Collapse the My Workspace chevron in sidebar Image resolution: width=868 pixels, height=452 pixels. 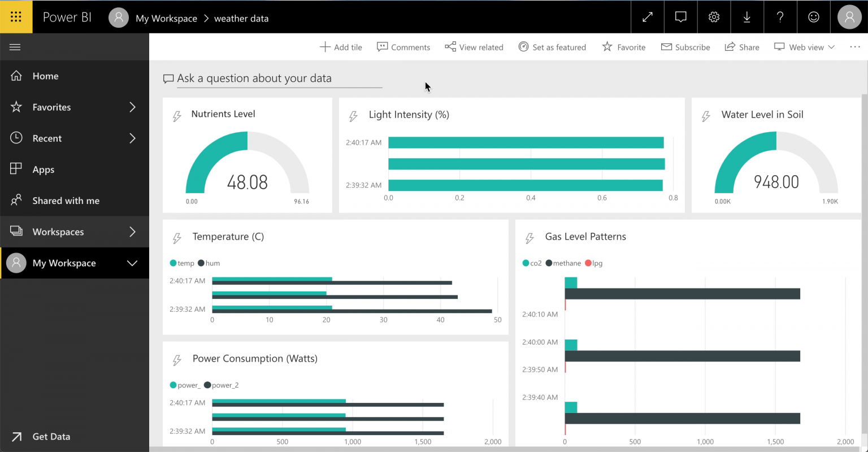(x=132, y=263)
